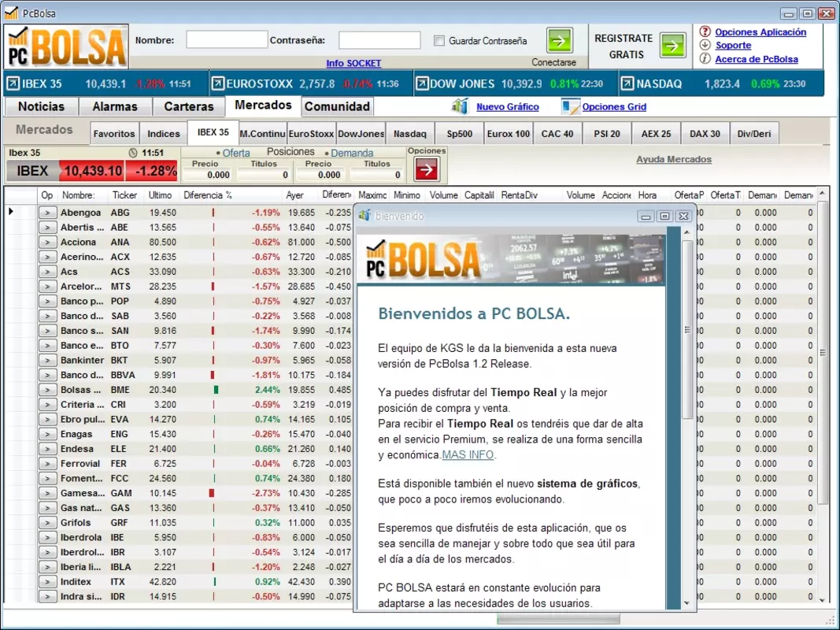Click the Abengoa row selector arrow
The height and width of the screenshot is (630, 840).
click(11, 212)
